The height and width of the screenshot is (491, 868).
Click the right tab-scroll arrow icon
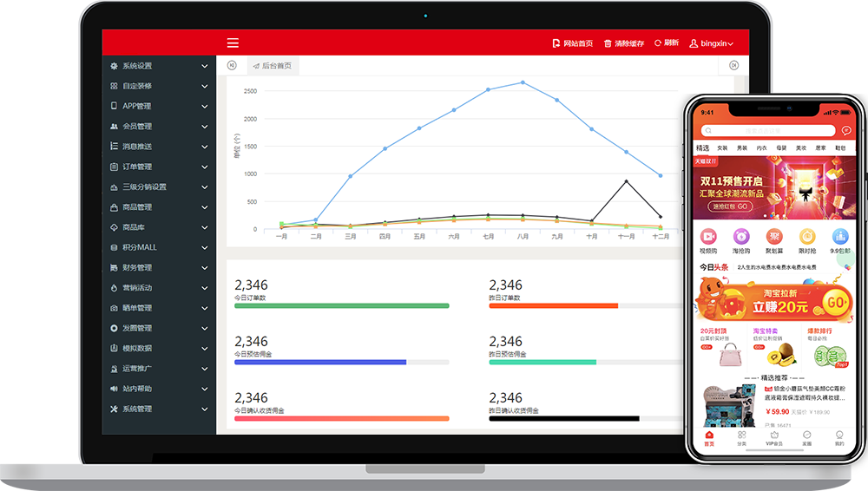click(733, 65)
